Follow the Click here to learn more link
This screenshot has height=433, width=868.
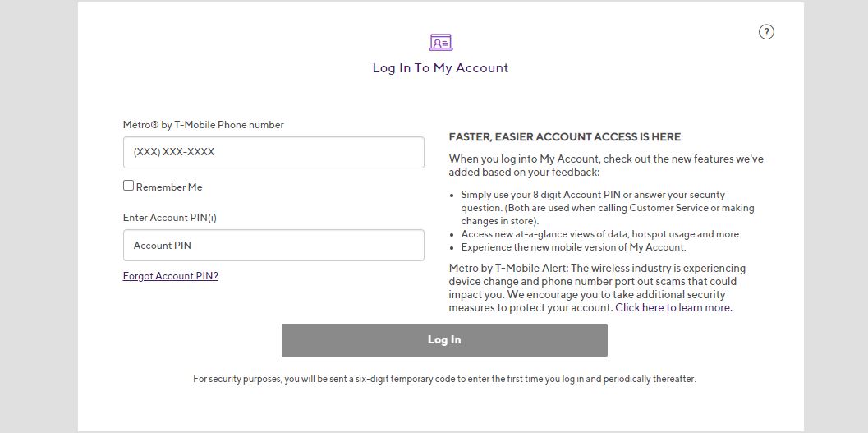pyautogui.click(x=673, y=308)
